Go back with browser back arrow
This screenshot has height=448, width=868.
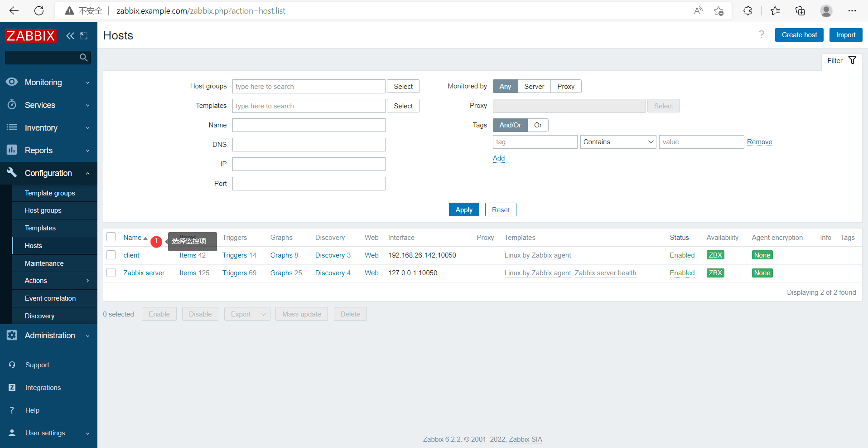pos(14,11)
